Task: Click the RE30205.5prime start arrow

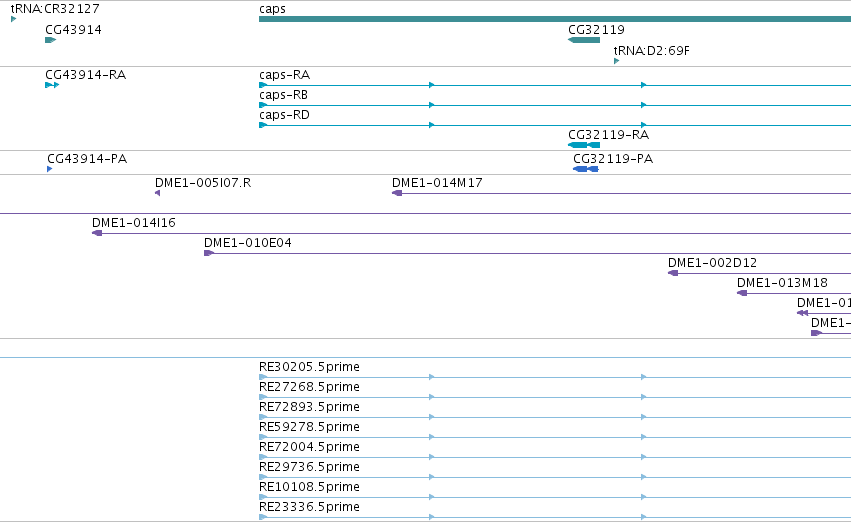Action: pyautogui.click(x=263, y=377)
